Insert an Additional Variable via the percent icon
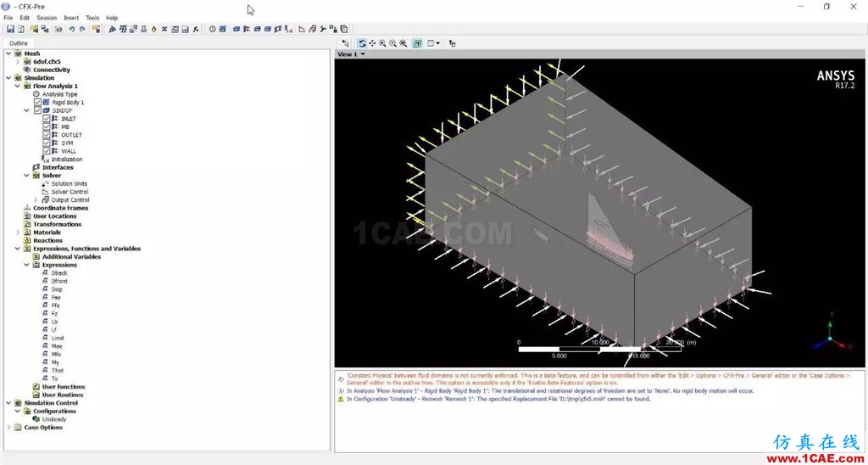This screenshot has width=868, height=465. coord(164,29)
